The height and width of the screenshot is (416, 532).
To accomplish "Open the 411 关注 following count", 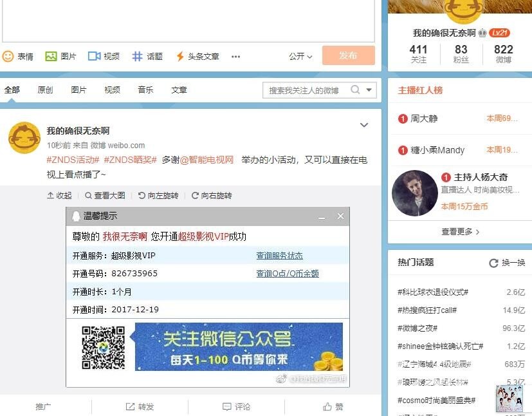I will click(x=418, y=54).
